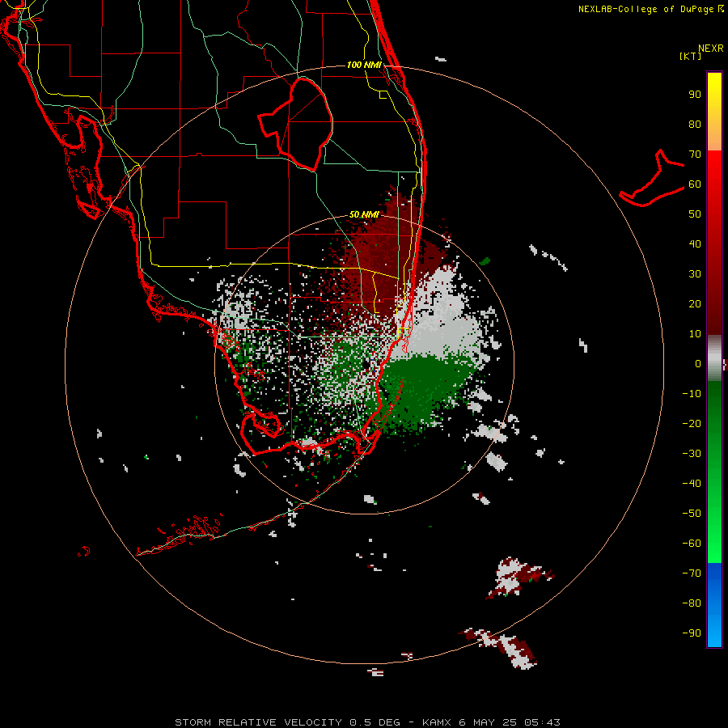
Task: Click the 70 value on velocity scale
Action: click(695, 154)
